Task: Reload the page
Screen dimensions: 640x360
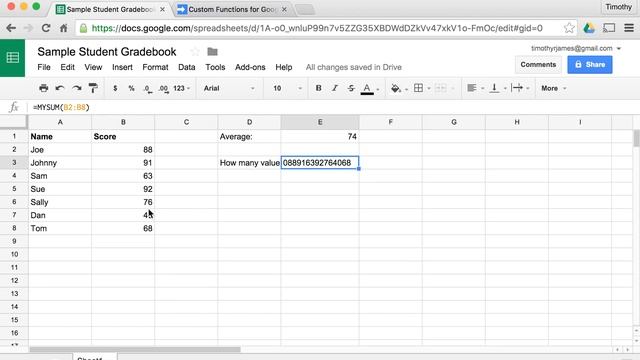Action: coord(46,28)
